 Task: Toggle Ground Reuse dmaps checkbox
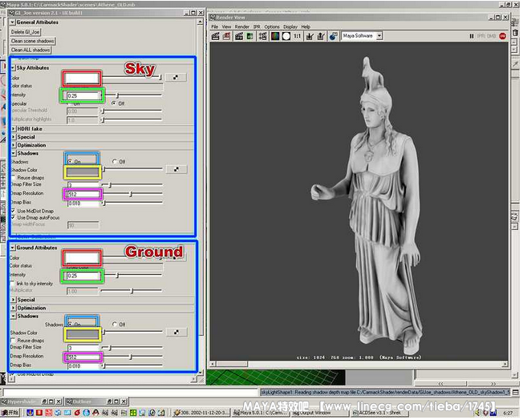point(13,341)
